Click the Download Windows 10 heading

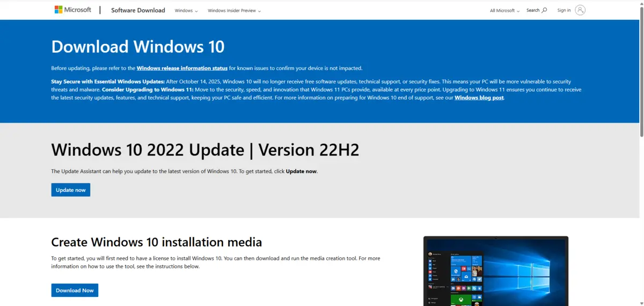tap(138, 47)
